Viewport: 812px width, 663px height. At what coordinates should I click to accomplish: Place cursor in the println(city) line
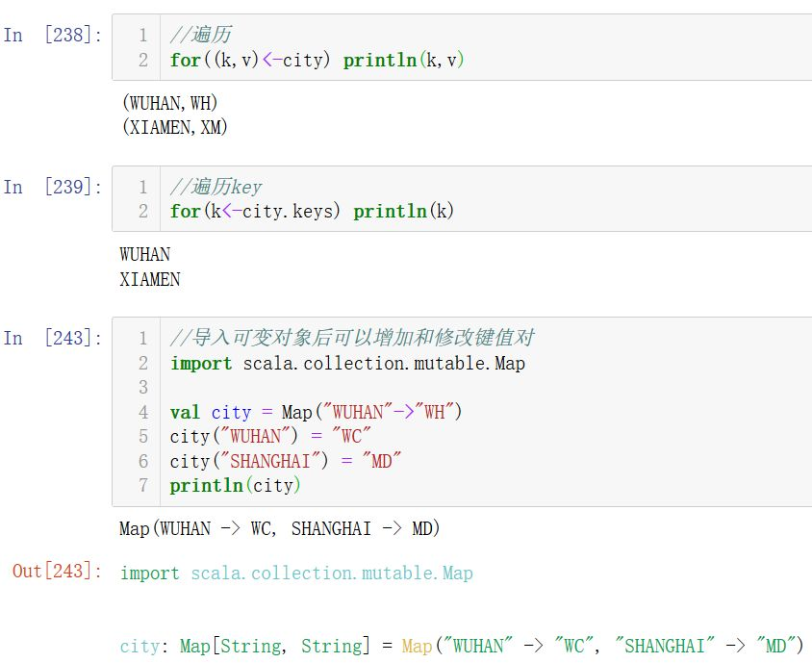[x=236, y=485]
